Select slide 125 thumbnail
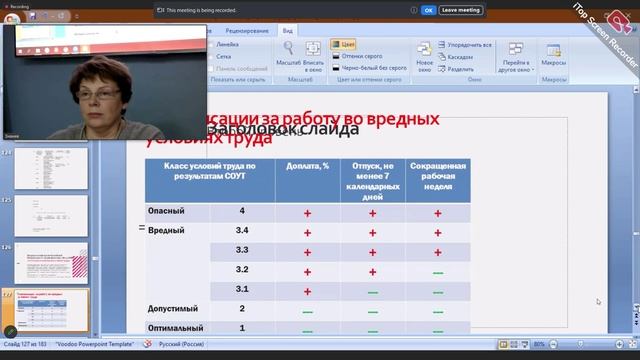The image size is (640, 360). click(x=51, y=216)
